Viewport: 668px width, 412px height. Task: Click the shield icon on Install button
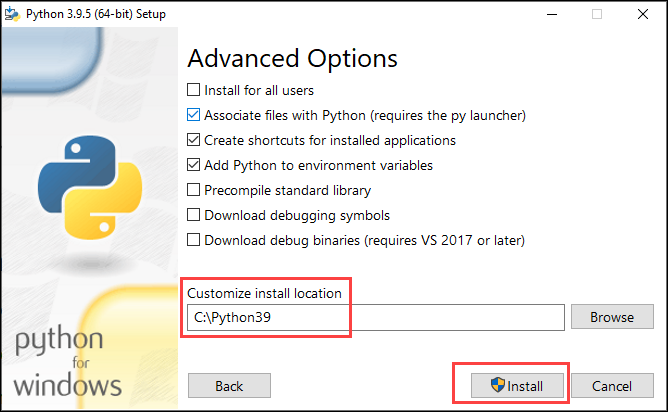click(x=497, y=385)
